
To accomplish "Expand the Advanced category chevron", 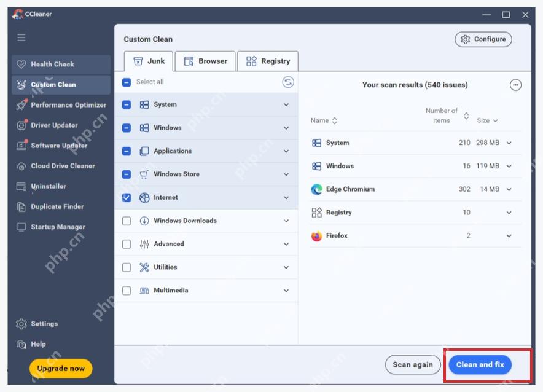I will click(286, 244).
